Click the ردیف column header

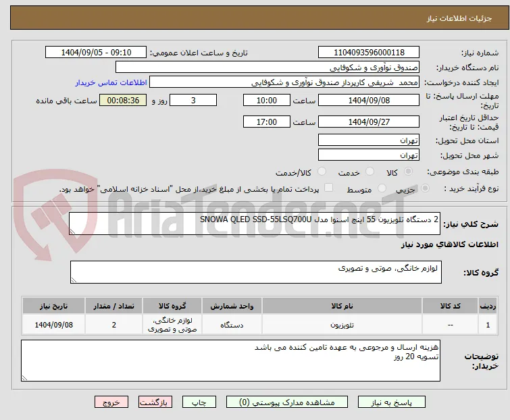[x=488, y=306]
